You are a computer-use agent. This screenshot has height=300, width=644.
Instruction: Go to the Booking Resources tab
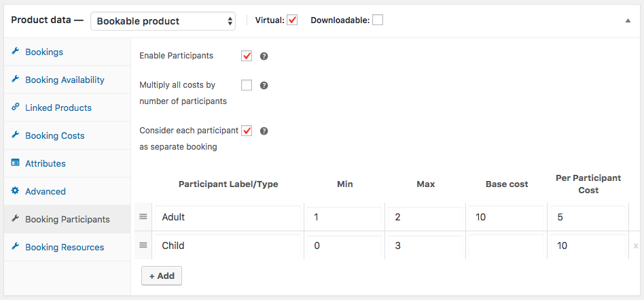tap(65, 247)
